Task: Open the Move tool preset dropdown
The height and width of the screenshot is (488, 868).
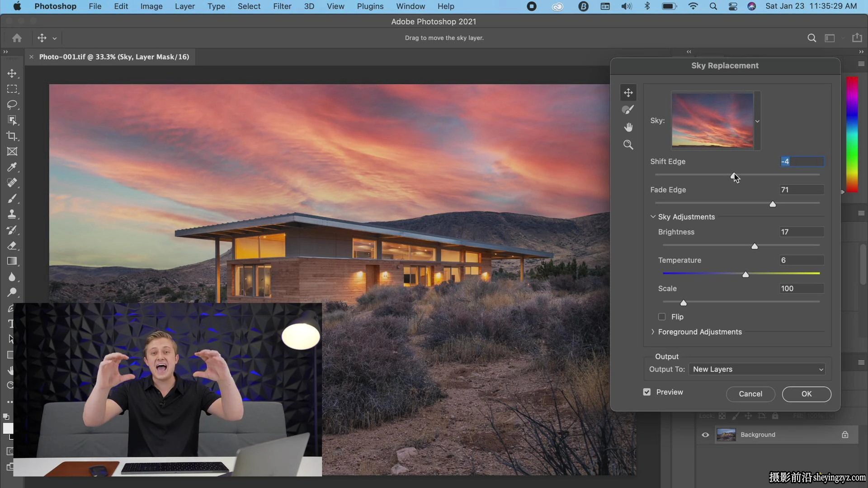Action: pos(55,38)
